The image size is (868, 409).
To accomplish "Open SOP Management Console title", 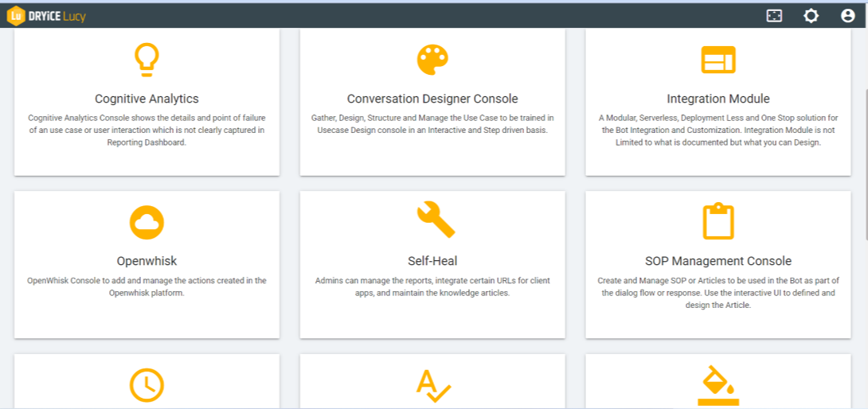I will (717, 261).
